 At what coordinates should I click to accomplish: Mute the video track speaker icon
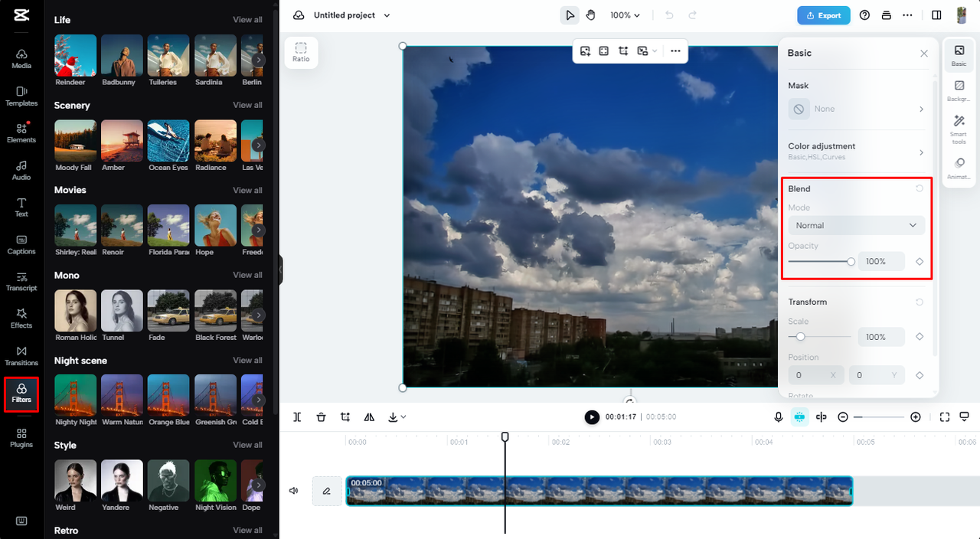coord(293,491)
